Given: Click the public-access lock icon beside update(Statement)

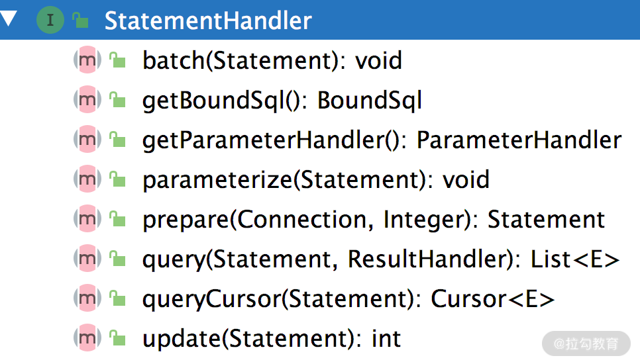Looking at the screenshot, I should click(117, 339).
